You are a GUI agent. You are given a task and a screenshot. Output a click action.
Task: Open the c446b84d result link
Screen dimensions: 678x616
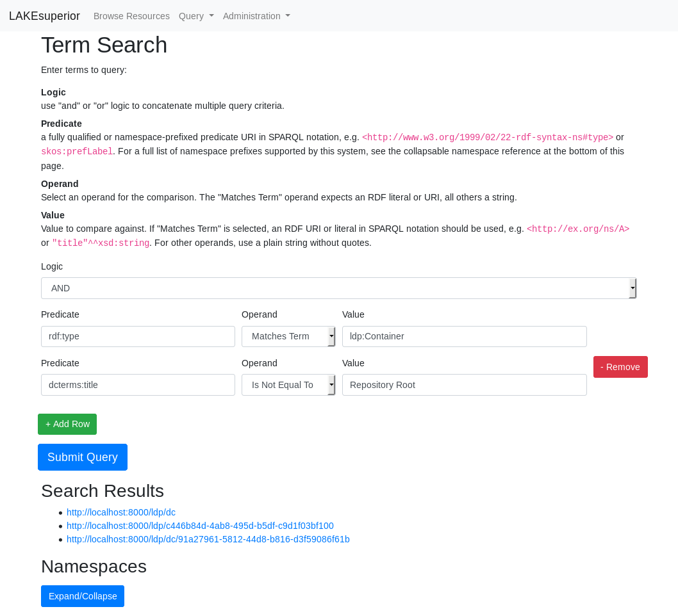click(x=200, y=526)
